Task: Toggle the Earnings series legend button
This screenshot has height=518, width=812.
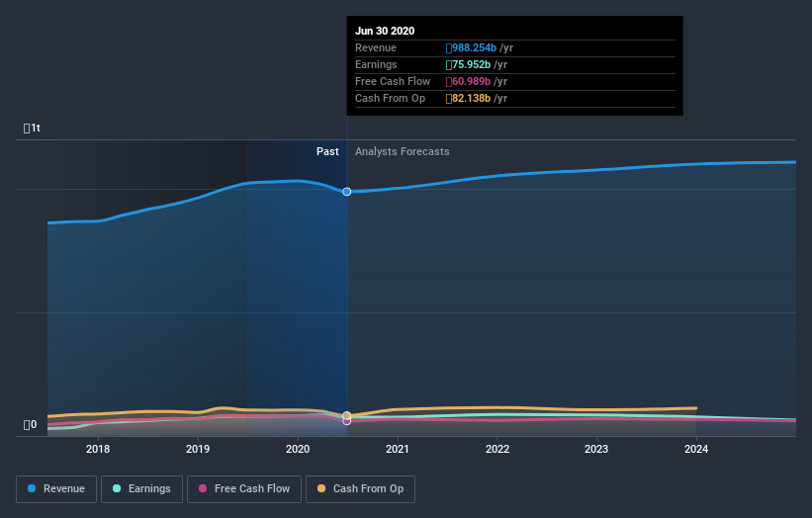Action: (x=141, y=489)
